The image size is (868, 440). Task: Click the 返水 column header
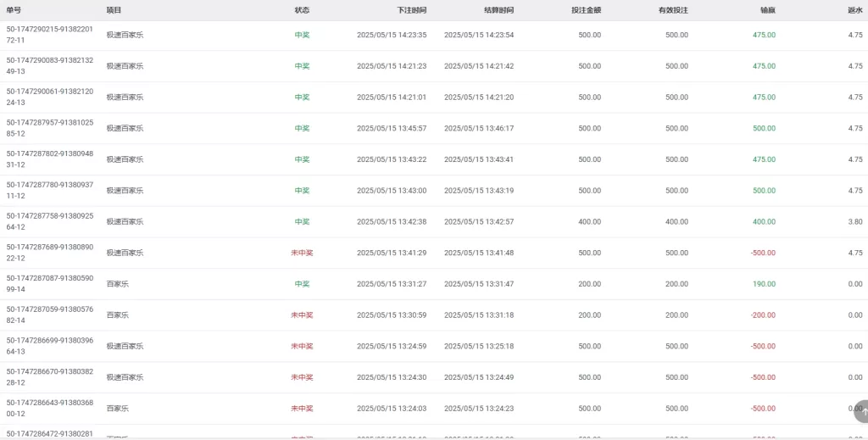tap(854, 10)
